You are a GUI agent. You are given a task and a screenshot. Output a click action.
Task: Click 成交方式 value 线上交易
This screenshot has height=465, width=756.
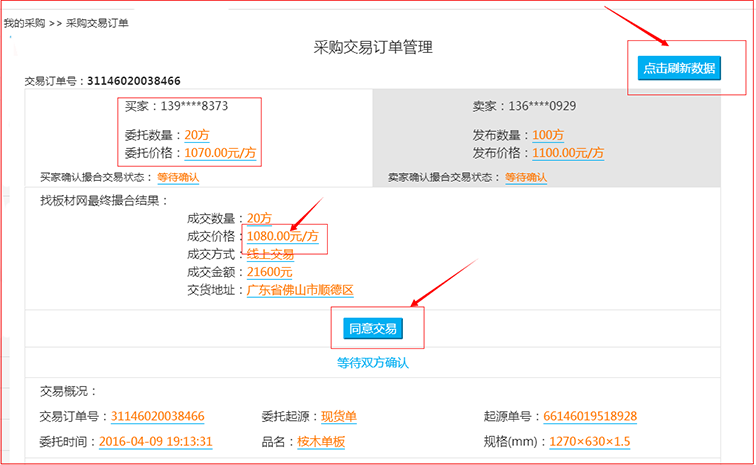pos(270,254)
